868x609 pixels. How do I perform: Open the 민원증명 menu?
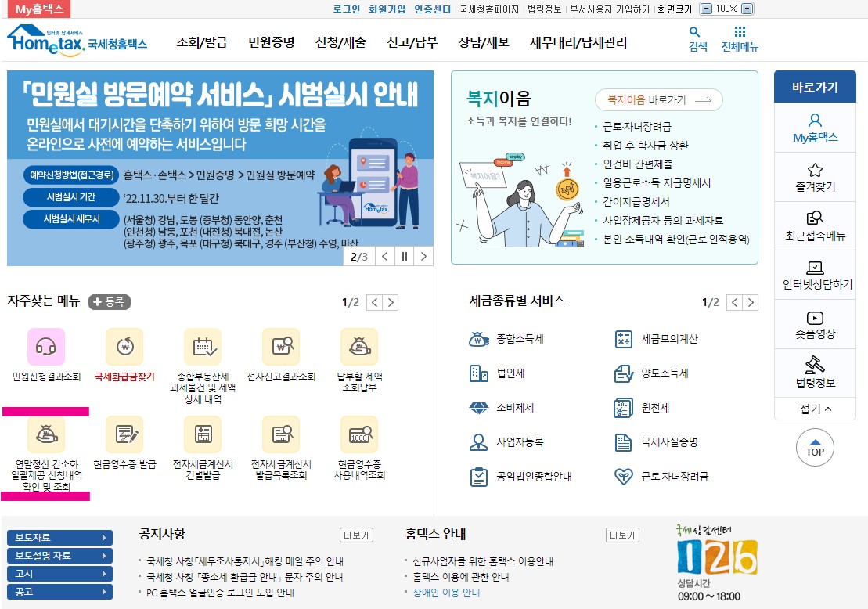point(272,42)
